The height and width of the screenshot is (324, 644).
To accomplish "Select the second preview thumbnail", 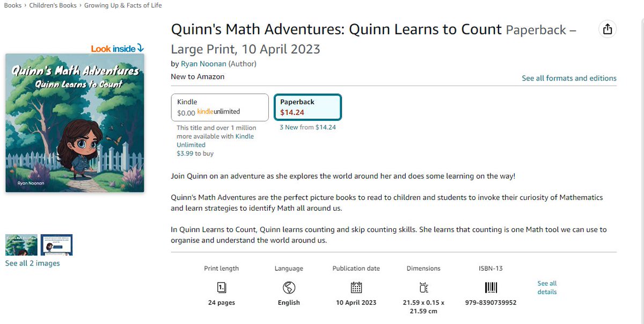I will (x=56, y=244).
